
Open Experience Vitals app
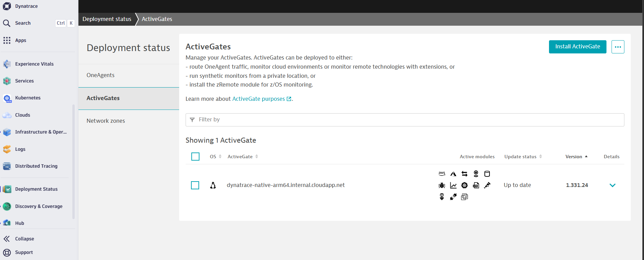[34, 64]
